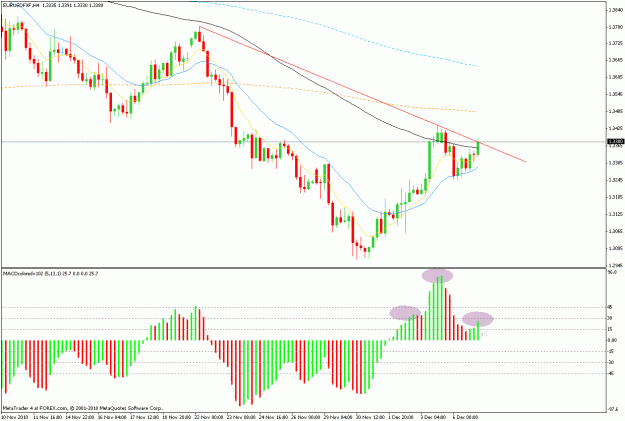
Task: Click the 1.3425 price axis label
Action: (x=615, y=128)
